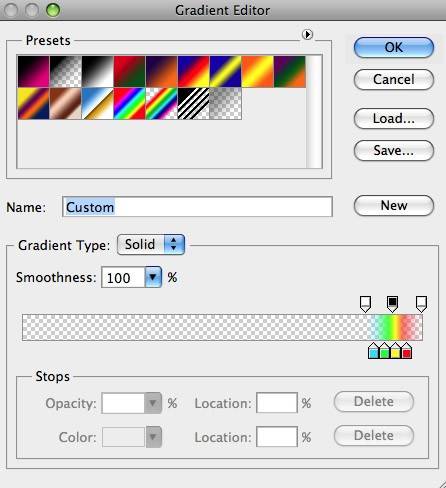The image size is (446, 488).
Task: Click the New gradient button
Action: click(x=394, y=205)
